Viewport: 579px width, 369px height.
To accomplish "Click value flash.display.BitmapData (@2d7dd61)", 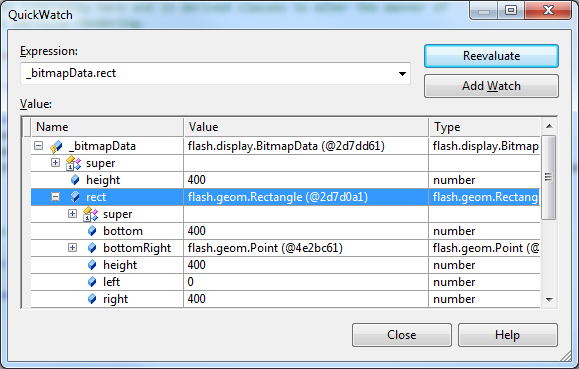I will (286, 146).
